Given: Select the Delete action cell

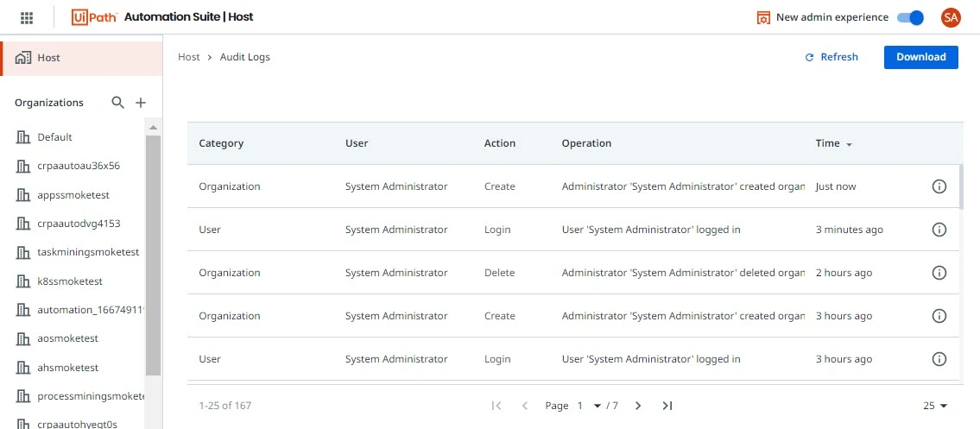Looking at the screenshot, I should pyautogui.click(x=499, y=273).
